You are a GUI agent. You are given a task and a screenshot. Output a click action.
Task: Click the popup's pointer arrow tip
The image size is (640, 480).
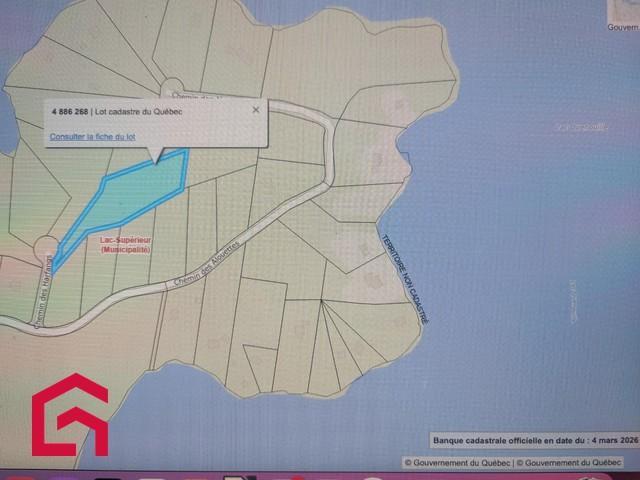click(x=155, y=161)
